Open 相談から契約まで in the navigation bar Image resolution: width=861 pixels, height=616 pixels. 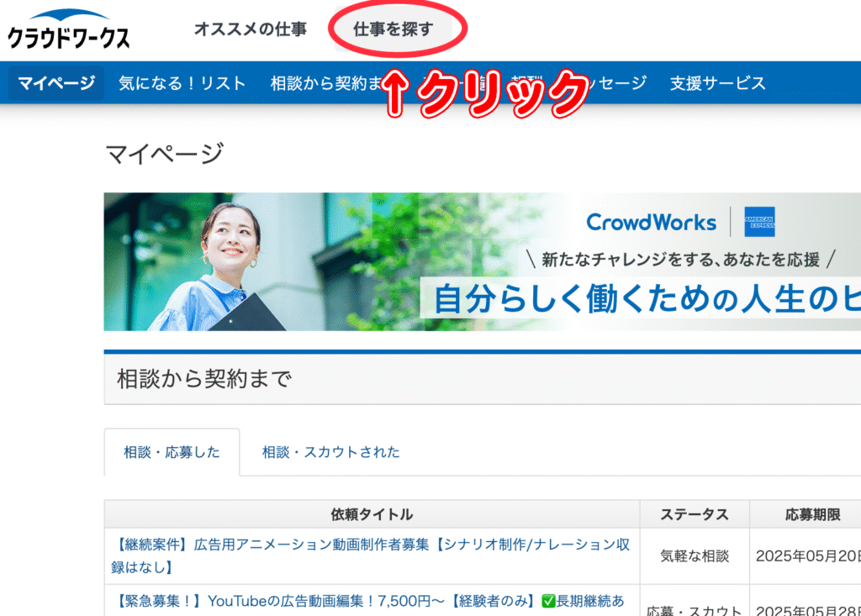[327, 83]
